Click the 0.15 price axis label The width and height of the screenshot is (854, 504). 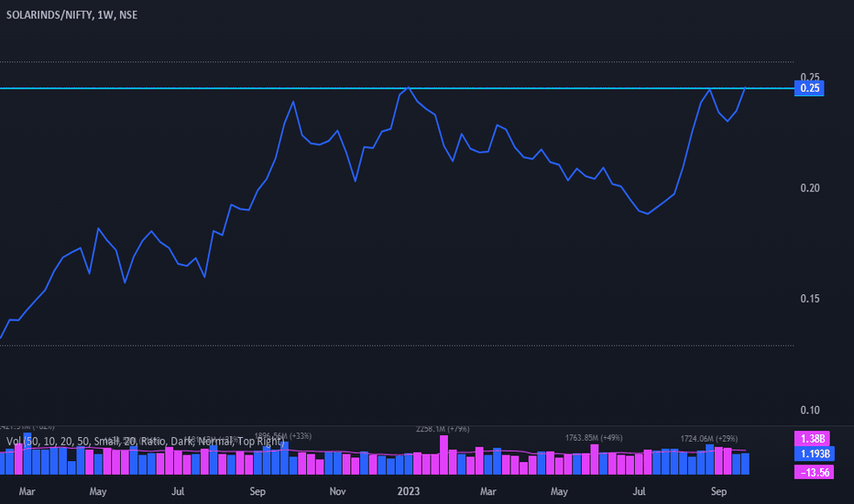809,299
